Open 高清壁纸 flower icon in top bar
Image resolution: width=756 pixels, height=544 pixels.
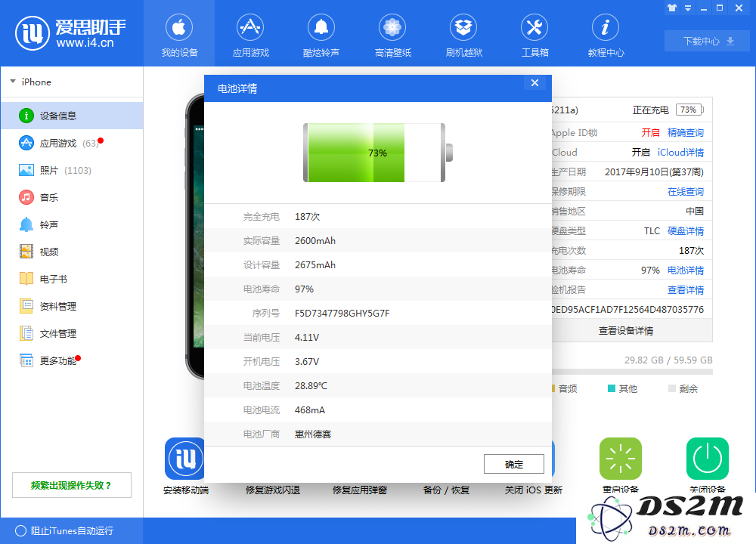tap(392, 27)
